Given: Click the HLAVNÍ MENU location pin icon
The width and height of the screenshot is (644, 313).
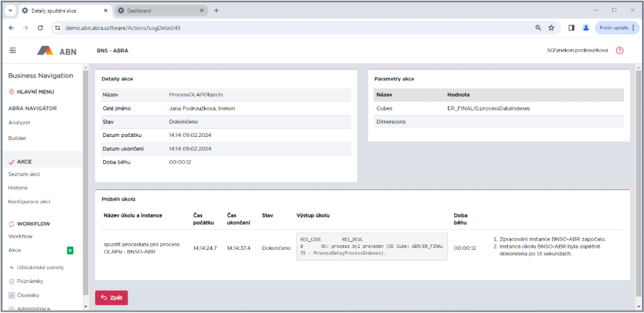Looking at the screenshot, I should (x=11, y=92).
